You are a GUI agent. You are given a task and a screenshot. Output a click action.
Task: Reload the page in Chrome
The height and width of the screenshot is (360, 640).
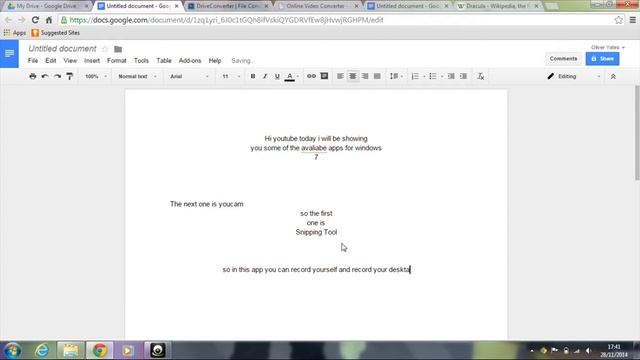(35, 20)
